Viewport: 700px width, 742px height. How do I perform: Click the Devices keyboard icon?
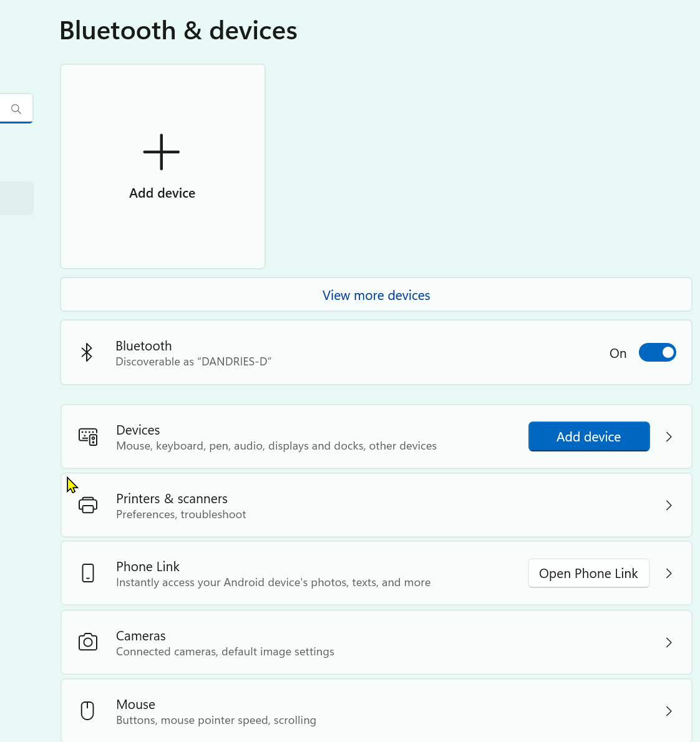click(88, 436)
